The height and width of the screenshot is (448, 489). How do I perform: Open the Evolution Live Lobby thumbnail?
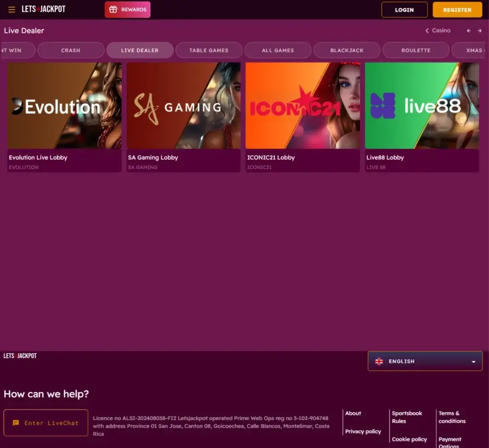tap(64, 105)
